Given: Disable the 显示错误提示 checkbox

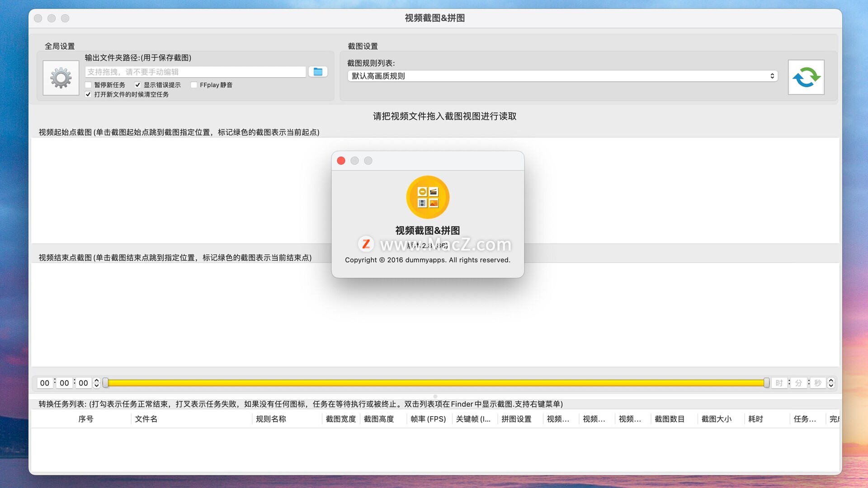Looking at the screenshot, I should point(138,85).
